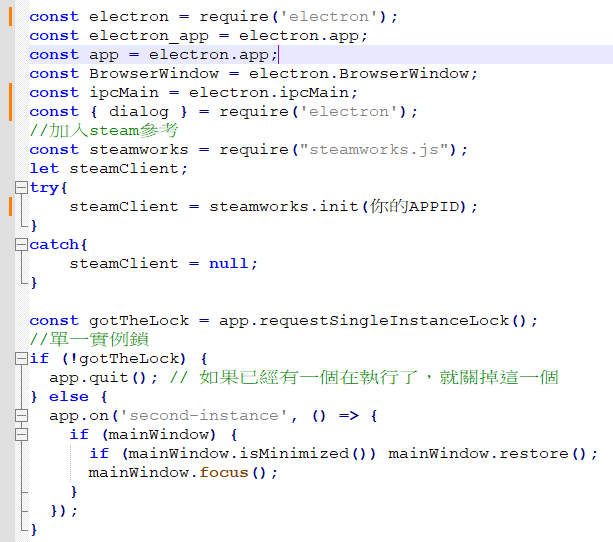Viewport: 613px width, 542px height.
Task: Click 'app.quit();' statement
Action: pos(104,378)
